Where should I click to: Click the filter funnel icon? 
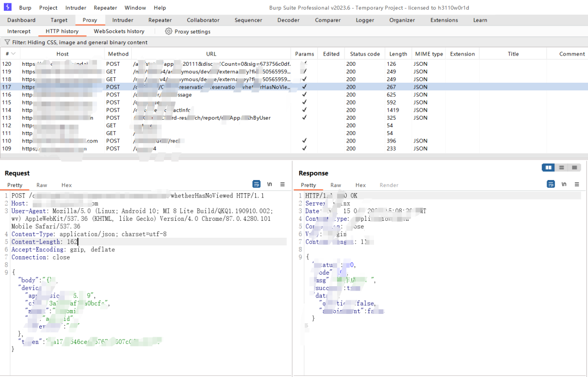(7, 42)
